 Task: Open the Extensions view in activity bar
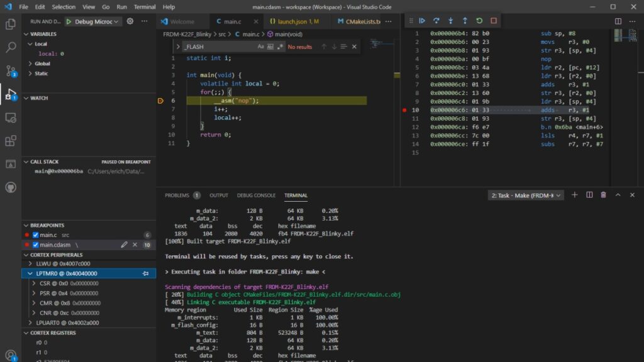click(11, 141)
